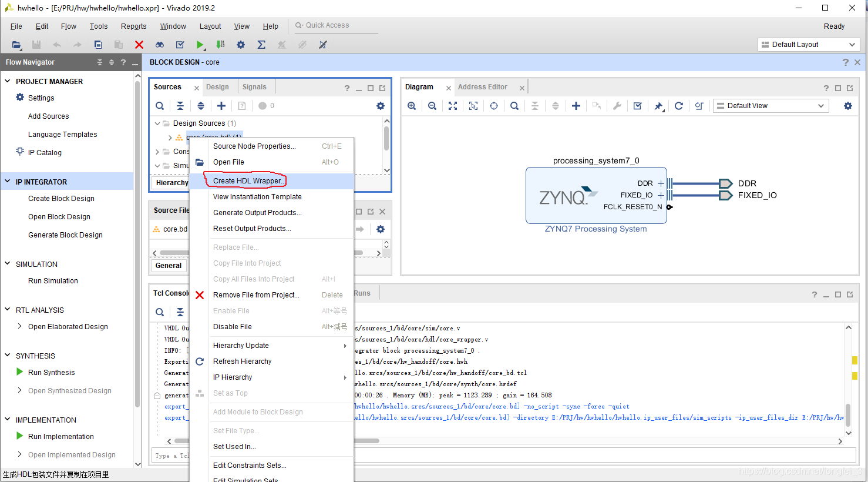Image resolution: width=868 pixels, height=482 pixels.
Task: Click Zoom Fit icon in Diagram toolbar
Action: [453, 106]
